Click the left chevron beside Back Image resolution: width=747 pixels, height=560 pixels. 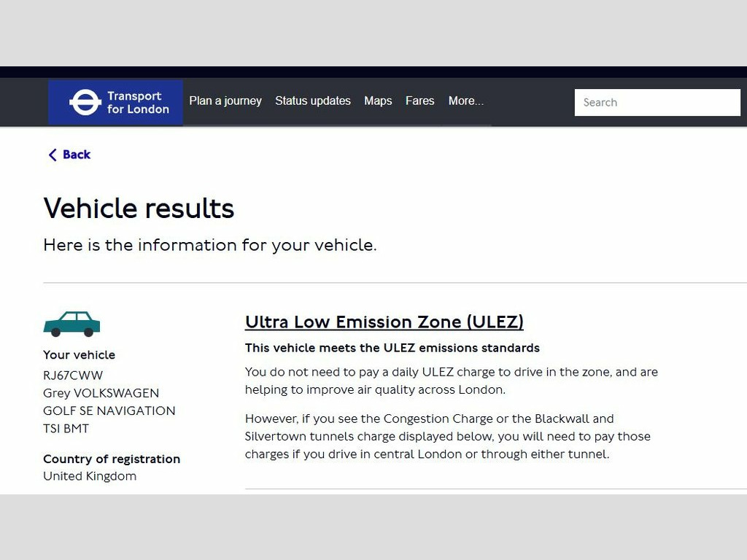pyautogui.click(x=53, y=155)
